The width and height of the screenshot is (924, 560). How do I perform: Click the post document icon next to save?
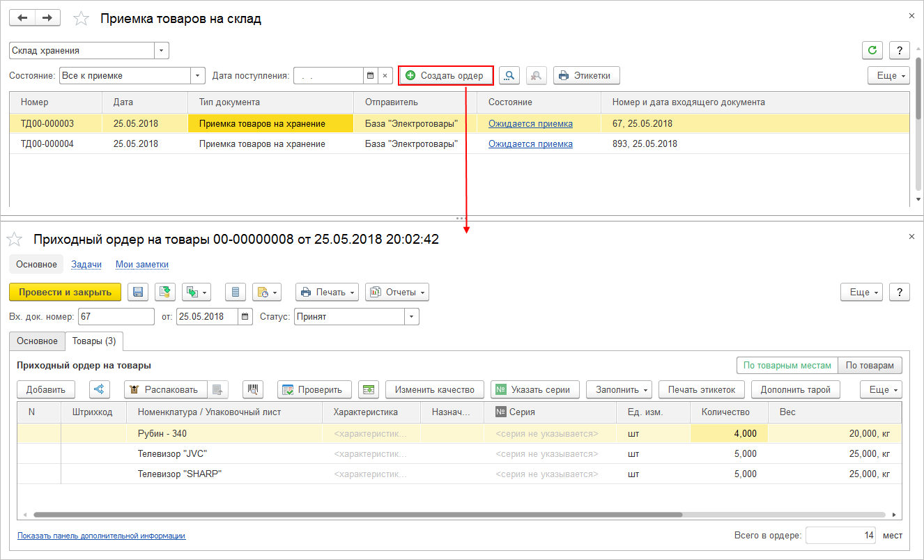(165, 293)
